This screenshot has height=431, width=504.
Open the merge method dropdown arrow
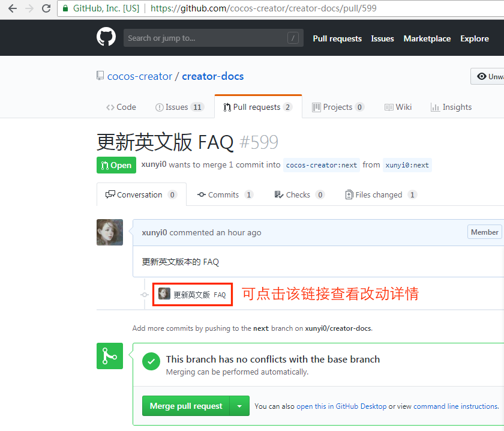click(x=239, y=406)
